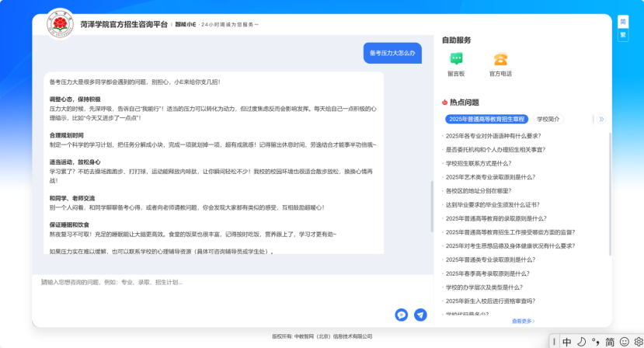The image size is (644, 348).
Task: Click the chat area vertical scrollbar
Action: 432,207
